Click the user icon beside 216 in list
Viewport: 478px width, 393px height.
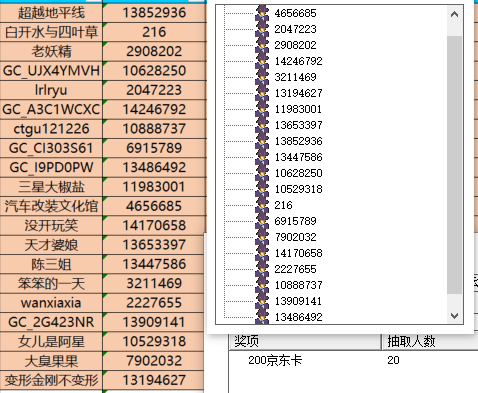coord(262,205)
